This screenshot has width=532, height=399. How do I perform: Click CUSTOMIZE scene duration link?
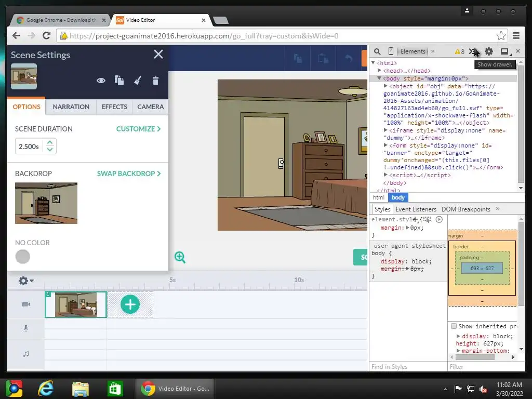point(138,129)
